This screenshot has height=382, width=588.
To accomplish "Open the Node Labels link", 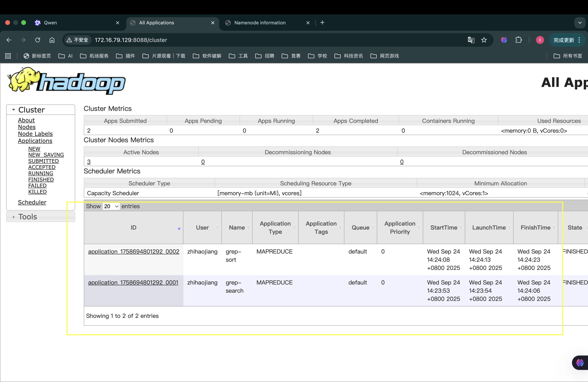I will tap(35, 134).
